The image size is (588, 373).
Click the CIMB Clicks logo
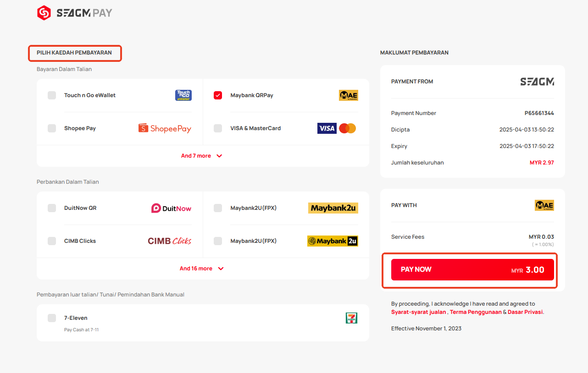[x=170, y=241]
